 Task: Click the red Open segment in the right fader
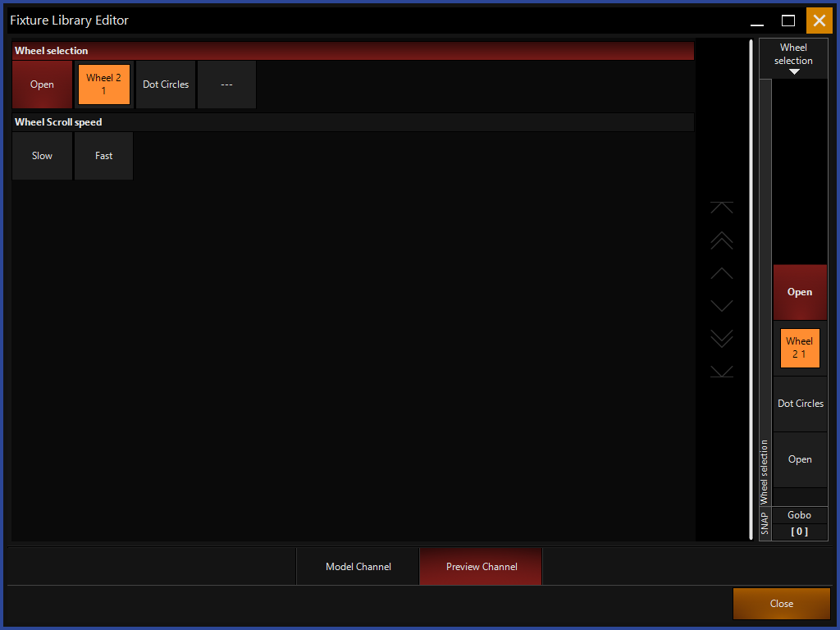[800, 292]
